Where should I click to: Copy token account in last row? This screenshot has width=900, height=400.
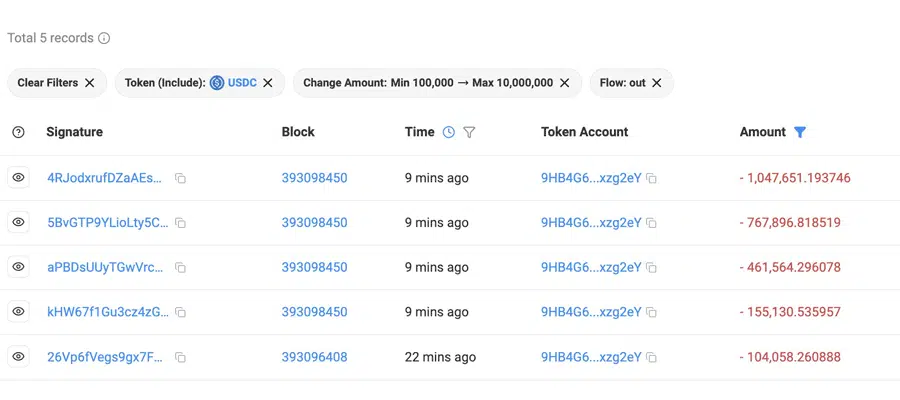[651, 357]
